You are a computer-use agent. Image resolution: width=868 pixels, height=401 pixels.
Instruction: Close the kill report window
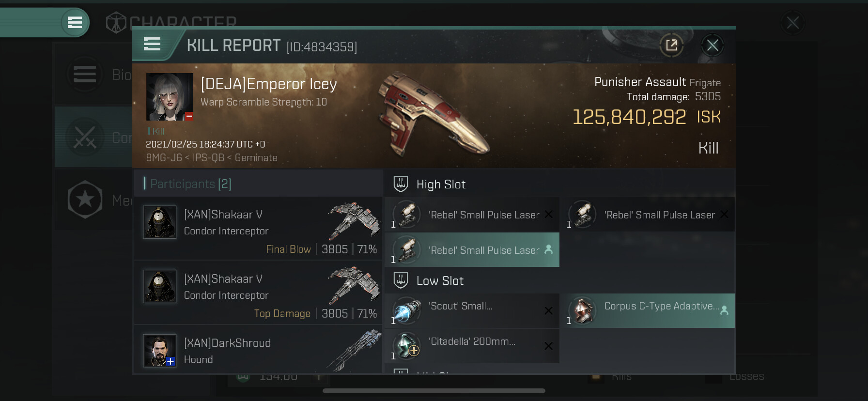(712, 46)
